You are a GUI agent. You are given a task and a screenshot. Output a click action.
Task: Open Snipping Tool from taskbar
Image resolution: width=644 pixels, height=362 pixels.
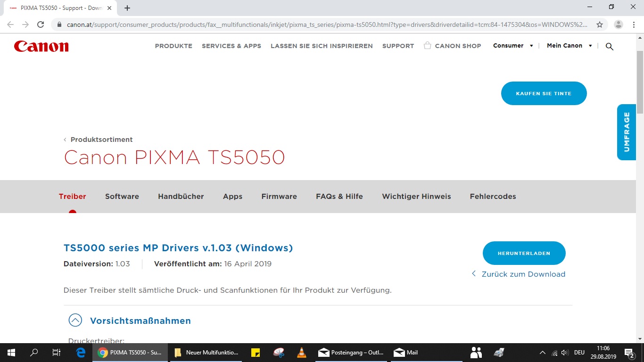(x=279, y=353)
